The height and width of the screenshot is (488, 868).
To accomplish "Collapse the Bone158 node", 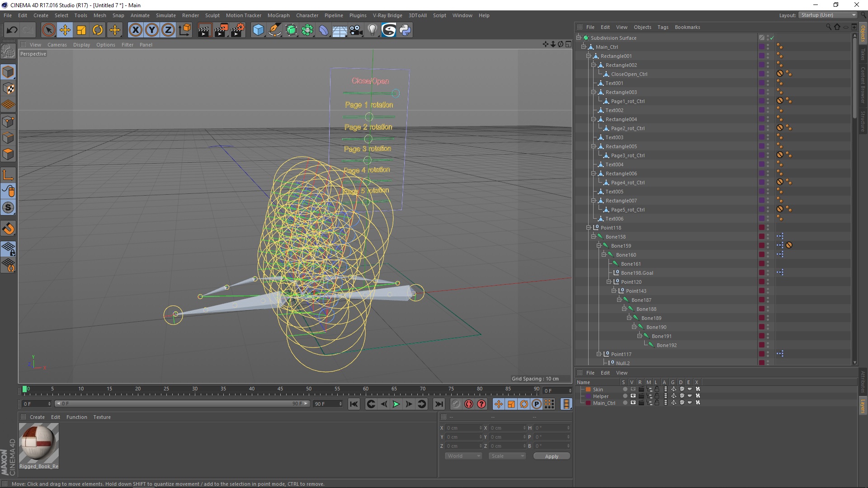I will click(x=594, y=237).
